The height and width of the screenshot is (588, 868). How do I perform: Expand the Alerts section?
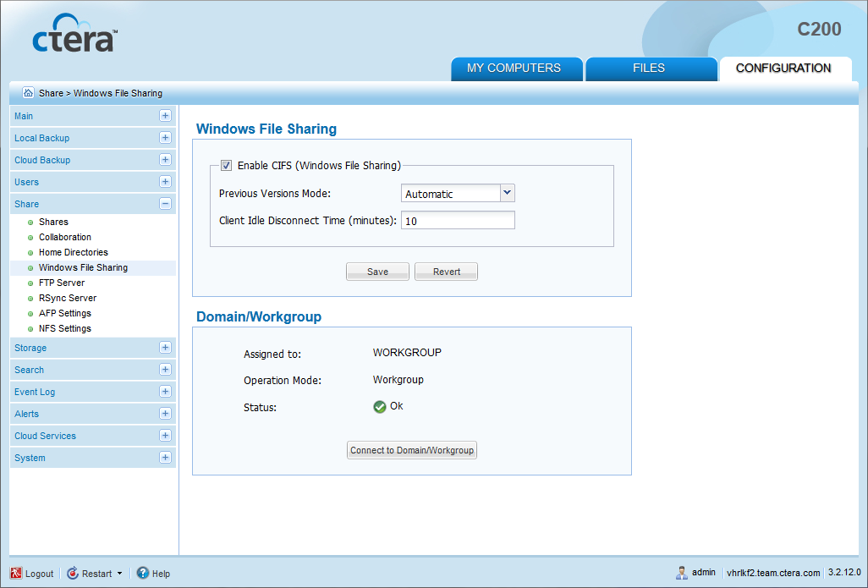165,414
